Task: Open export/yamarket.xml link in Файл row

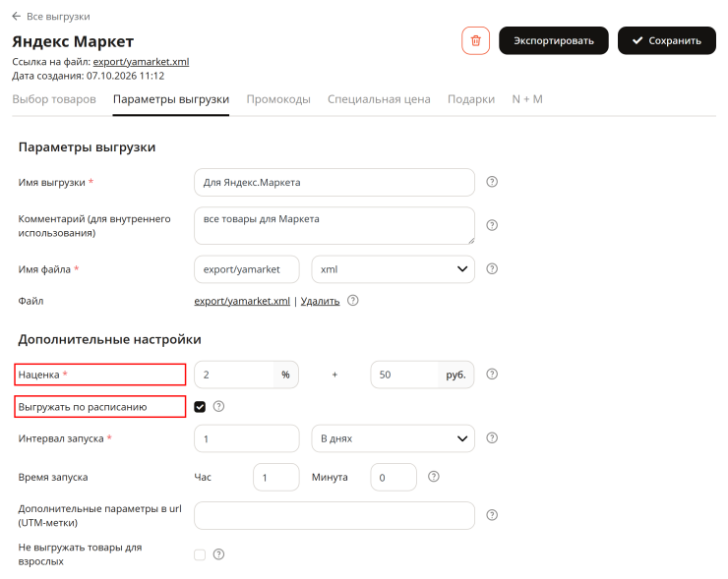Action: coord(242,301)
